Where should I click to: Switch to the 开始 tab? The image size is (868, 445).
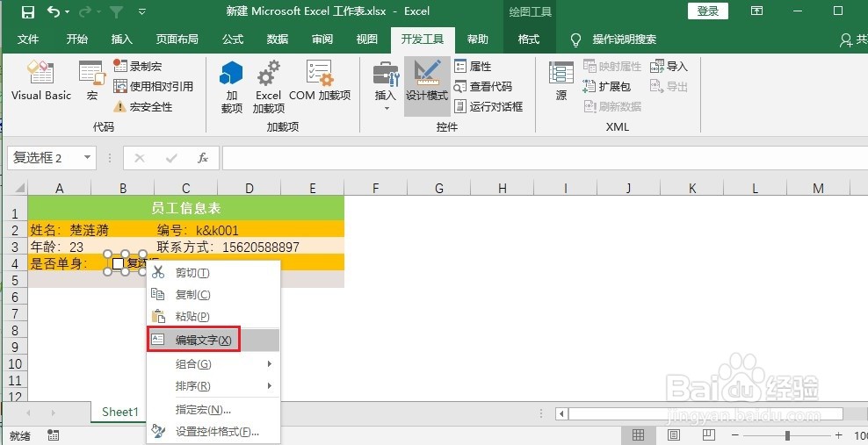pyautogui.click(x=77, y=39)
